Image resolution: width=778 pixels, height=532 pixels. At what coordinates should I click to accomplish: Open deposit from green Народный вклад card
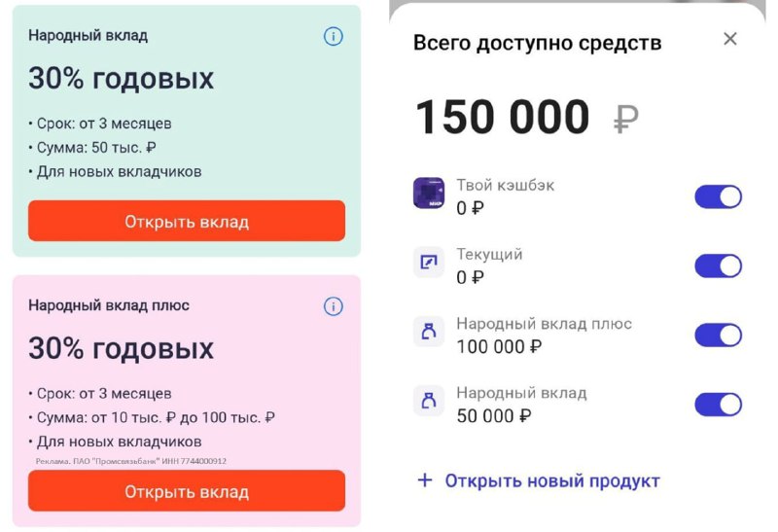coord(187,221)
